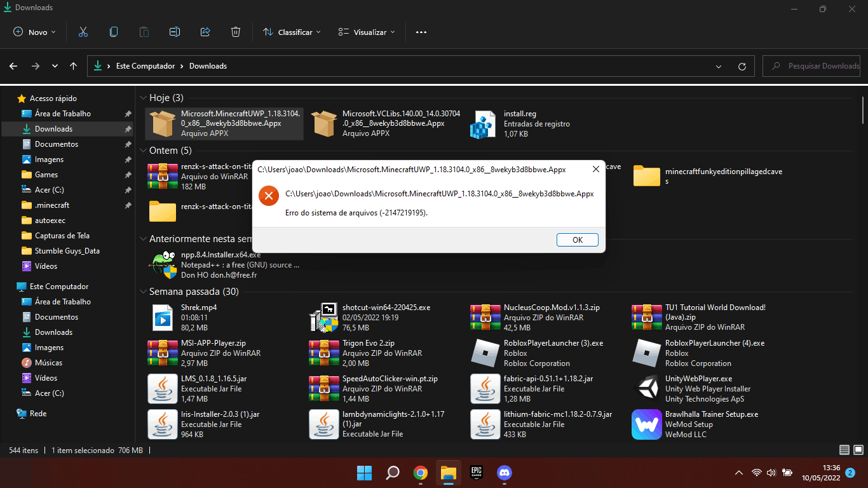The width and height of the screenshot is (868, 488).
Task: Open the Visualizar view dropdown
Action: click(x=367, y=32)
